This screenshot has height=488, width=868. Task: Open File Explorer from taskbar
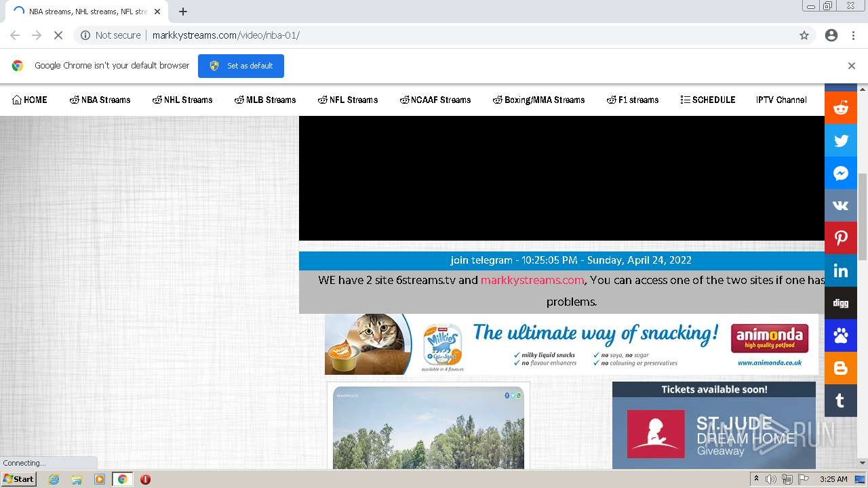pyautogui.click(x=77, y=479)
